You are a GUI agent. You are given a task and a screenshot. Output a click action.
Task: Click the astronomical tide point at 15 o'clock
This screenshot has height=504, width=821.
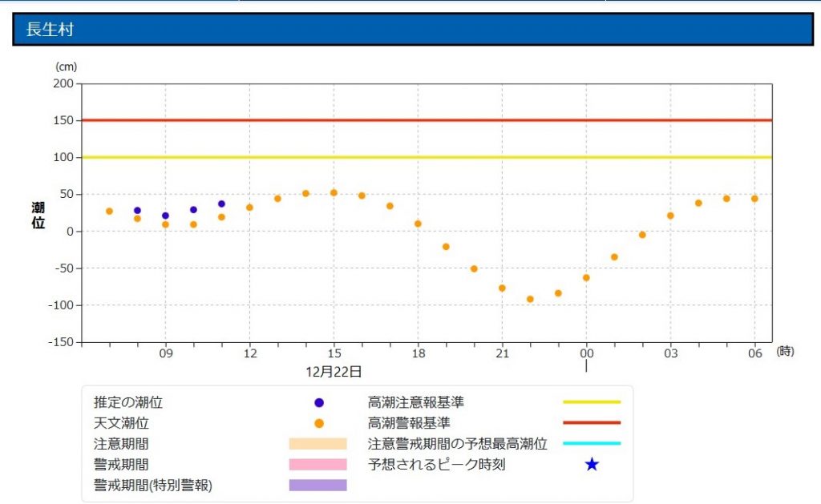click(x=334, y=193)
